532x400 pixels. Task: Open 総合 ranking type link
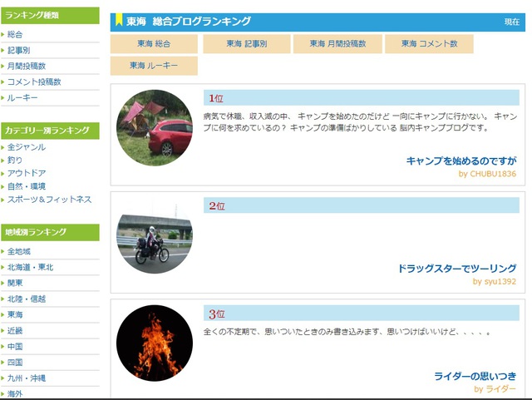tap(15, 34)
